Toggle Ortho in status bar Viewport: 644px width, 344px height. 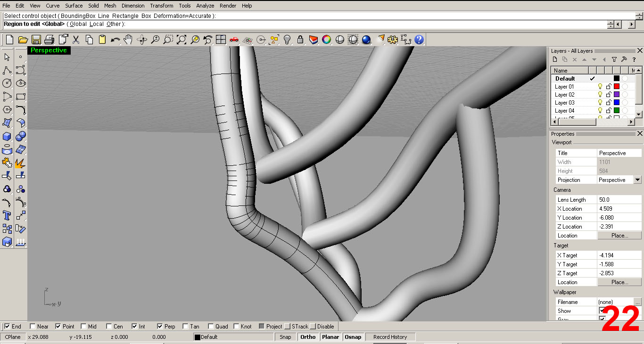pyautogui.click(x=308, y=337)
